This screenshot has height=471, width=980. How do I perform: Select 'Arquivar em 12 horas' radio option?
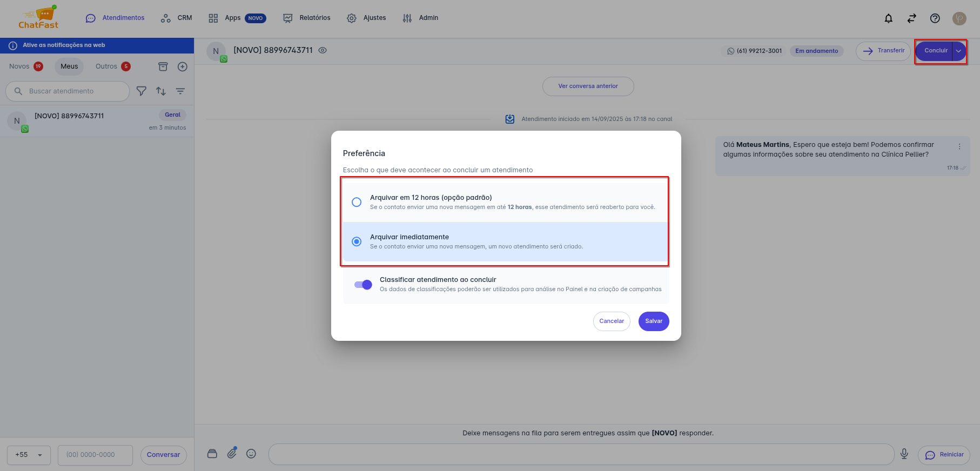(357, 202)
